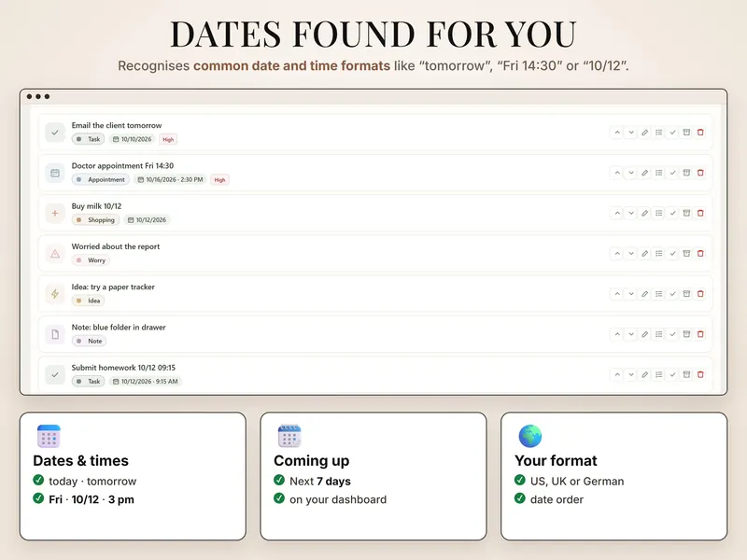The image size is (747, 560).
Task: Edit the 'Doctor appointment Fri 14:30' entry
Action: tap(644, 173)
